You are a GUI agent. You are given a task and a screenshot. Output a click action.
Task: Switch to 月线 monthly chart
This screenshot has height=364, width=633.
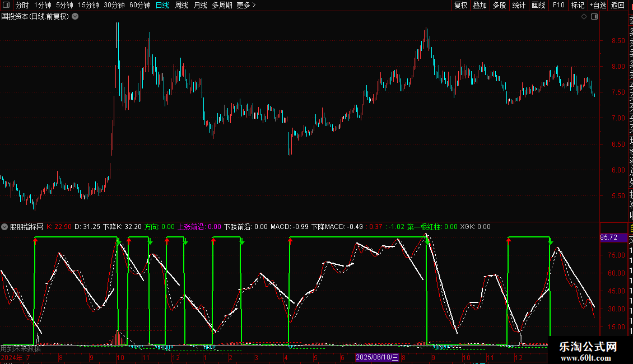point(200,5)
